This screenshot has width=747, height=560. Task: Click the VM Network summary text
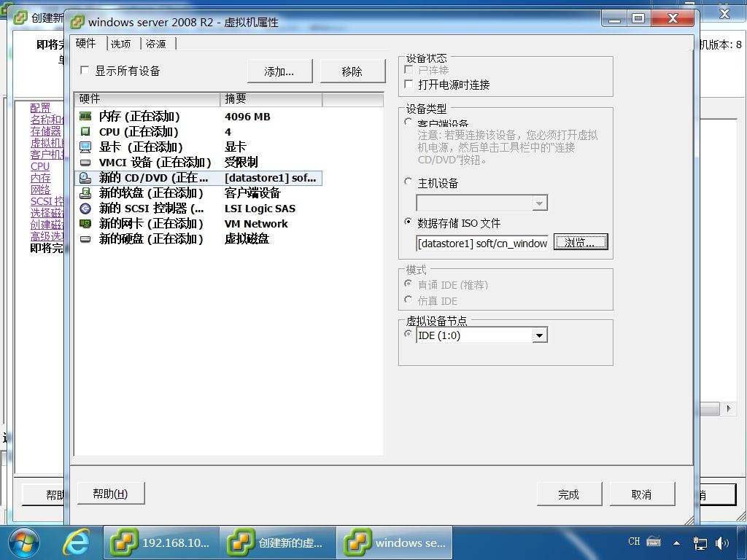tap(256, 224)
